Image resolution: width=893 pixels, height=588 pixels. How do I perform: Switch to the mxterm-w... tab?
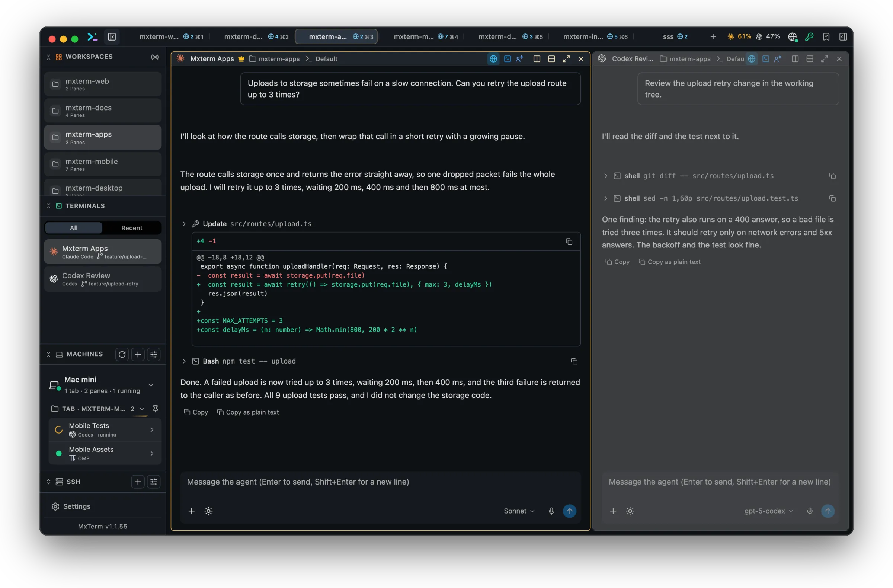(171, 37)
